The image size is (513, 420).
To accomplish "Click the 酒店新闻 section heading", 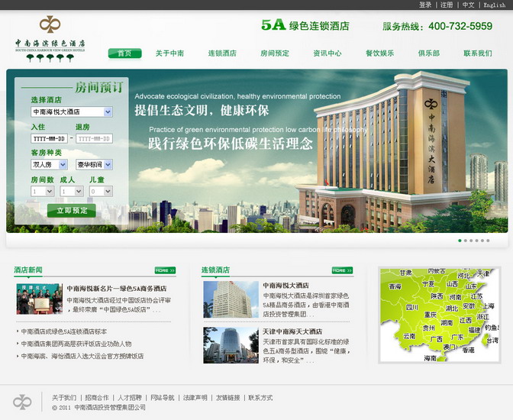I will [28, 270].
